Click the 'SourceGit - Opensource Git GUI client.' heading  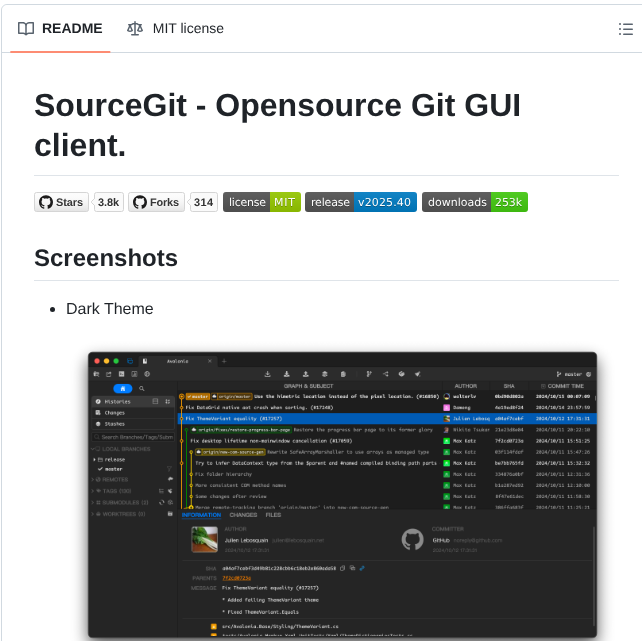coord(278,125)
